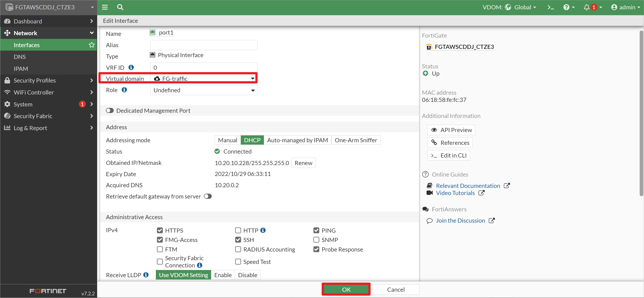Click the HTTP info icon
Screen dimensions: 644x298
coord(263,230)
